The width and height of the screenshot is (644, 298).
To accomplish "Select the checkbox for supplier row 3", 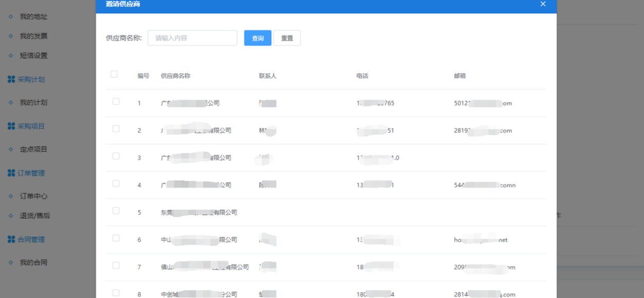I will tap(116, 156).
